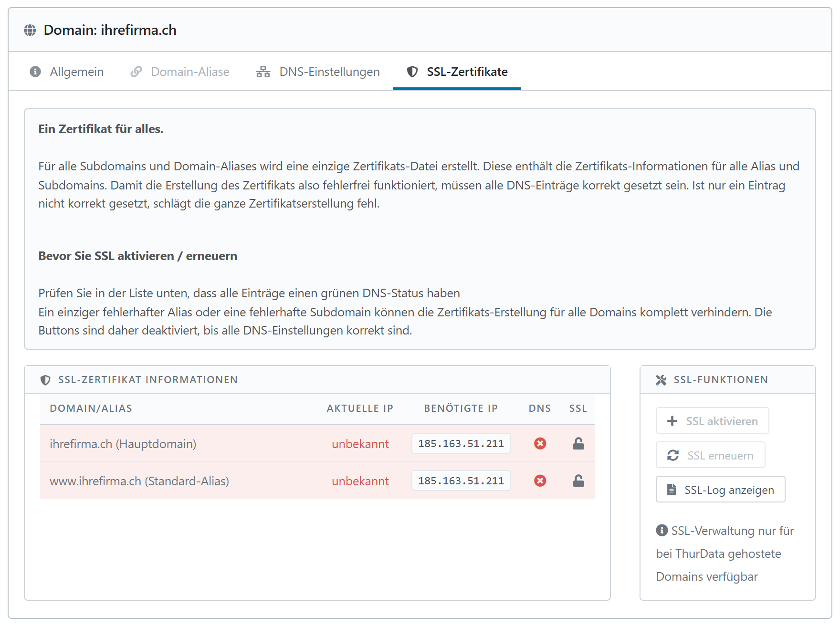Click the unbekannt IP value for www.ihrefirma.ch
Viewport: 840px width, 627px height.
click(360, 481)
